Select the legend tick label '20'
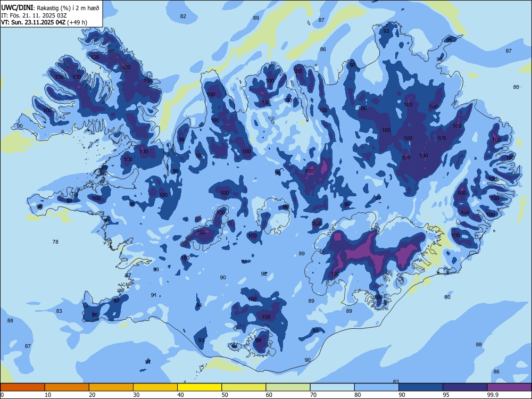Viewport: 532px width, 399px height. [92, 395]
